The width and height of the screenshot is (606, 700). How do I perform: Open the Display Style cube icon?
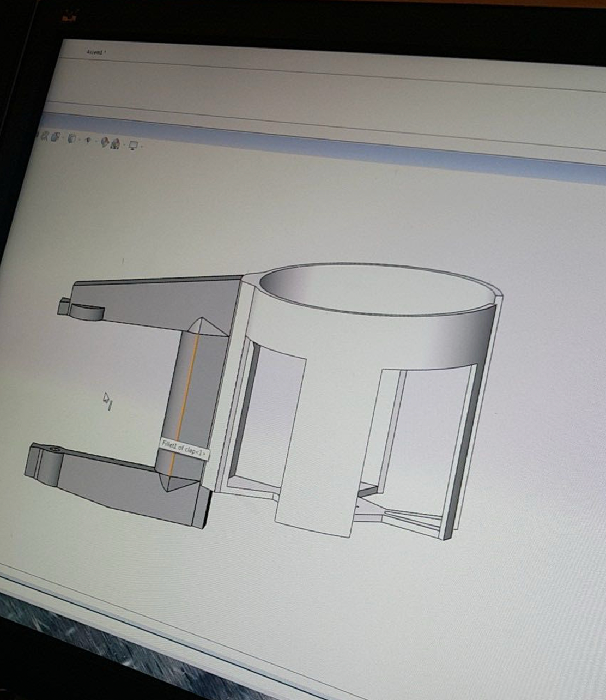pyautogui.click(x=71, y=138)
